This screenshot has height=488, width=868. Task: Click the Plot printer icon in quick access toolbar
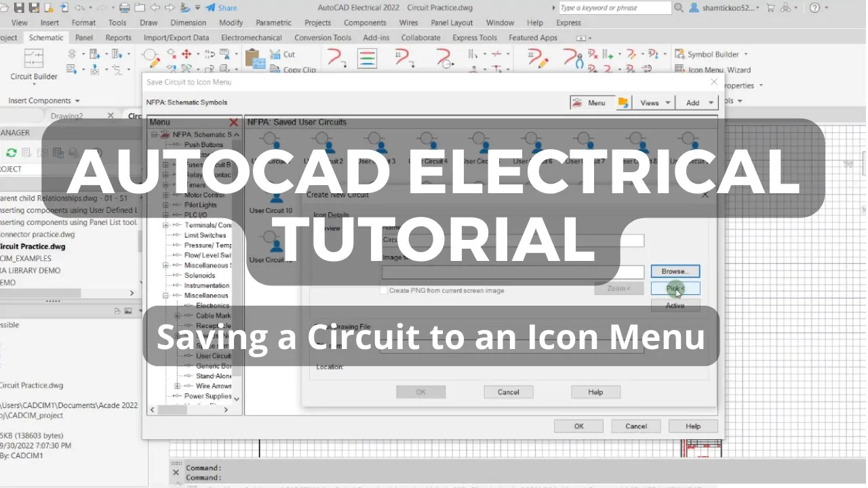pyautogui.click(x=124, y=7)
